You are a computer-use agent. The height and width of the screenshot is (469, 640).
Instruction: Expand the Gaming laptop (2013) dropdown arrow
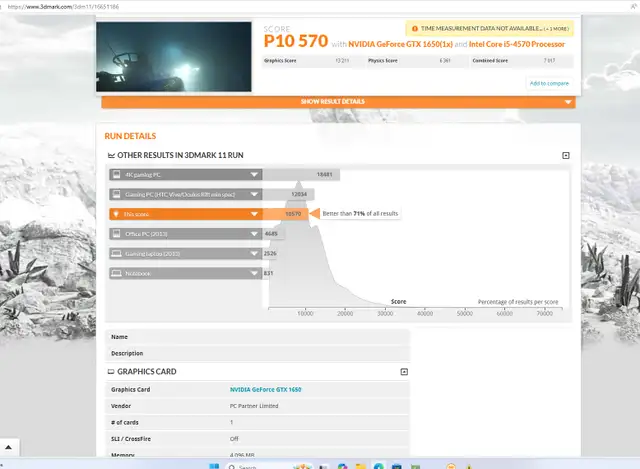pyautogui.click(x=254, y=253)
